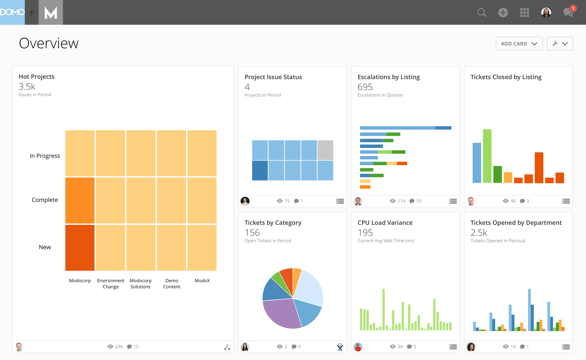Open the M company logo tile

click(51, 12)
